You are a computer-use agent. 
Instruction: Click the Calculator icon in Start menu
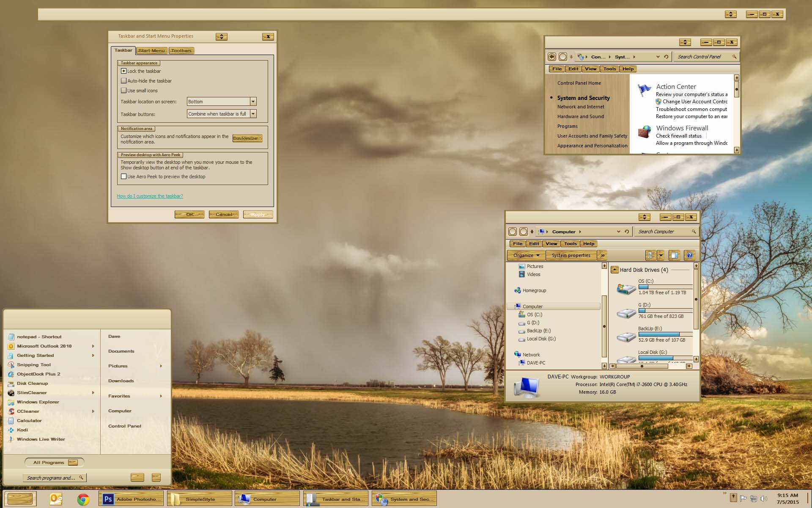(11, 420)
